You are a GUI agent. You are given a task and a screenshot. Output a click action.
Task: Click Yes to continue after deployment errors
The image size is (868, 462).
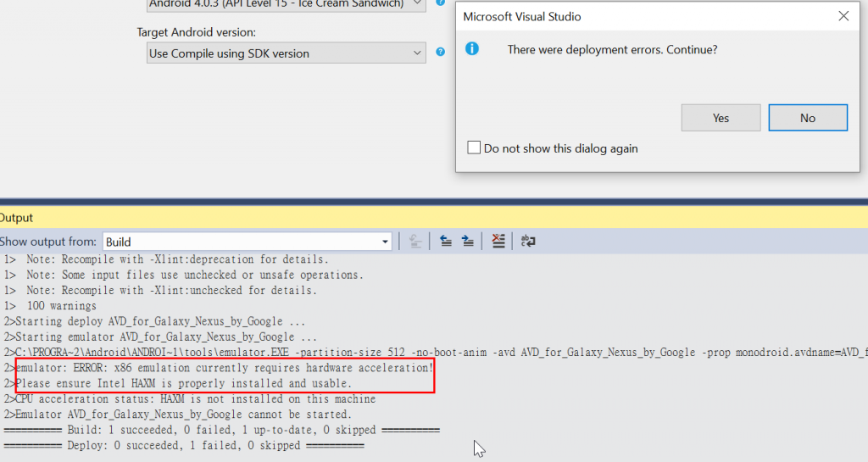(x=721, y=118)
